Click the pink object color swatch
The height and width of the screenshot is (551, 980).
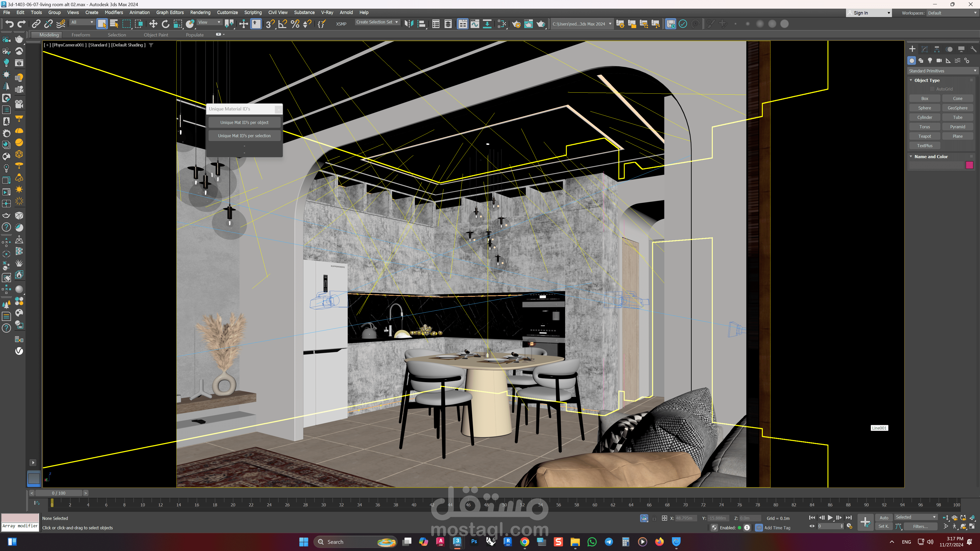(969, 165)
